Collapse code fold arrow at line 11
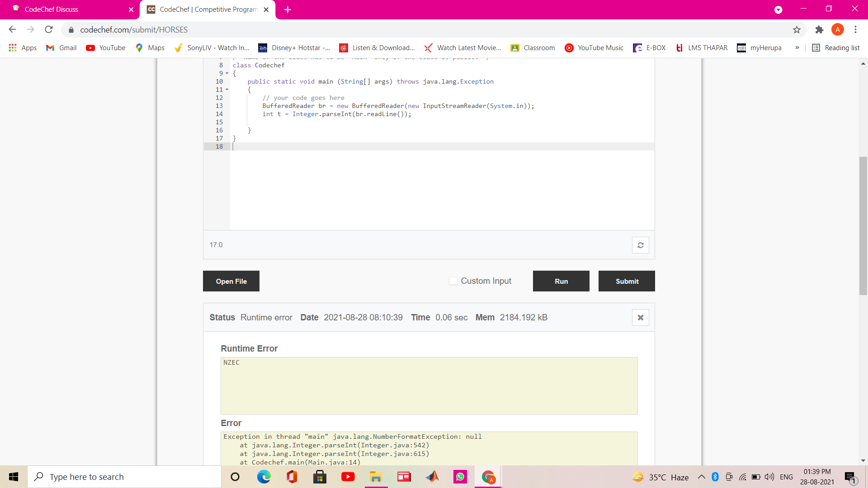868x488 pixels. click(x=227, y=89)
